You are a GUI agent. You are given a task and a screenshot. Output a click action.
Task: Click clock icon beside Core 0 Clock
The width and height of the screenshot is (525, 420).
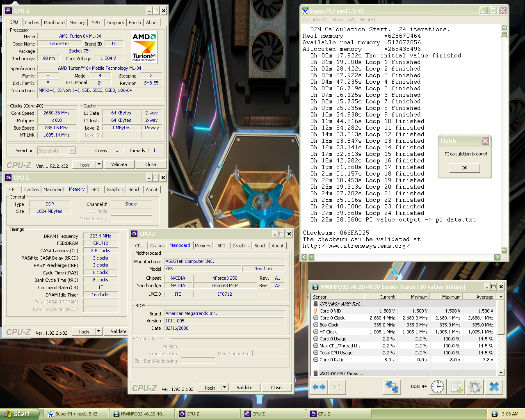point(316,318)
